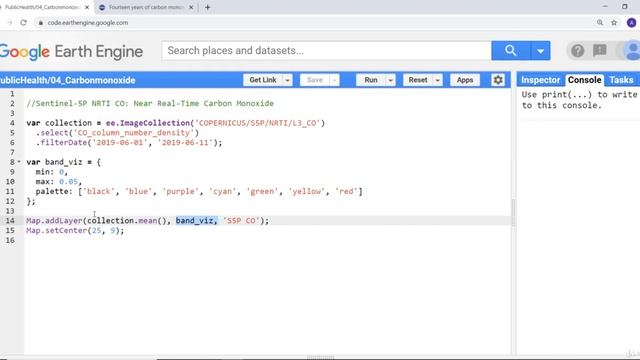Click the site lock icon
Screen dimensions: 640x360
coord(40,23)
